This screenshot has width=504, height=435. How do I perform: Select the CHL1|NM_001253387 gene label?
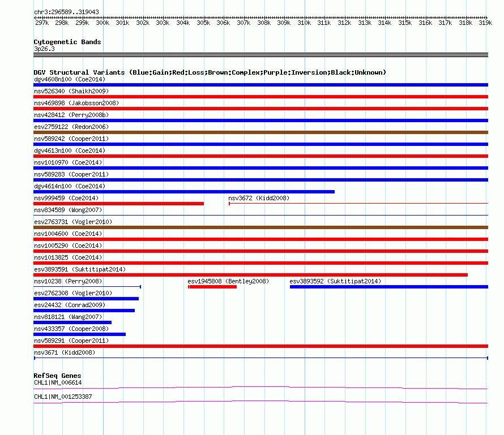click(x=63, y=397)
